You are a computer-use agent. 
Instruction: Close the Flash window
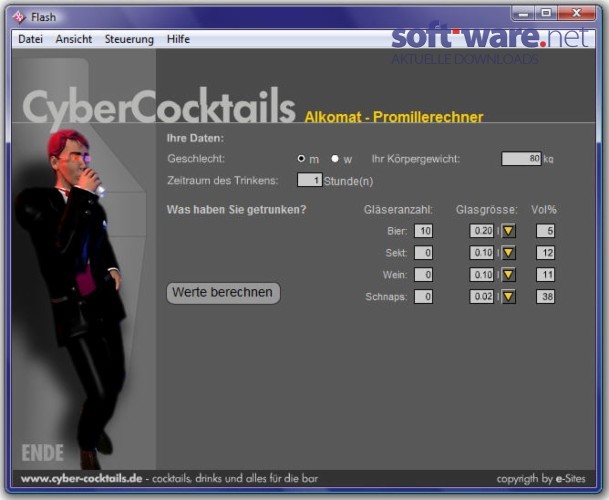[577, 14]
